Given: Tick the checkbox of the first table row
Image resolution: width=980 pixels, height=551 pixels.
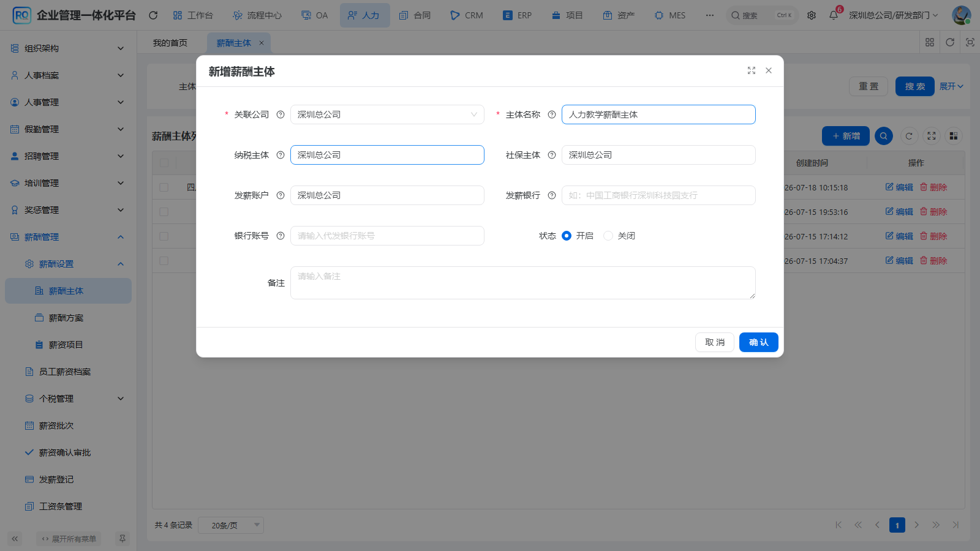Looking at the screenshot, I should point(164,187).
